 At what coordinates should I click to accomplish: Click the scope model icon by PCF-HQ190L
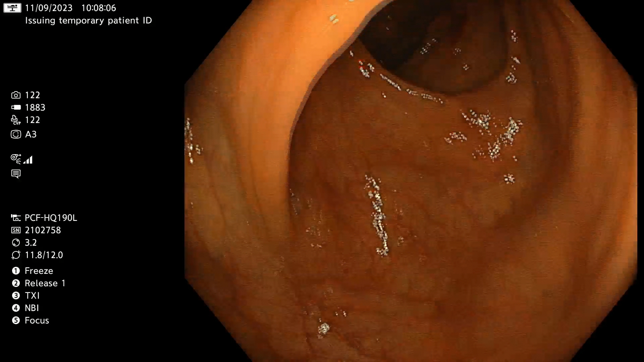pos(16,218)
